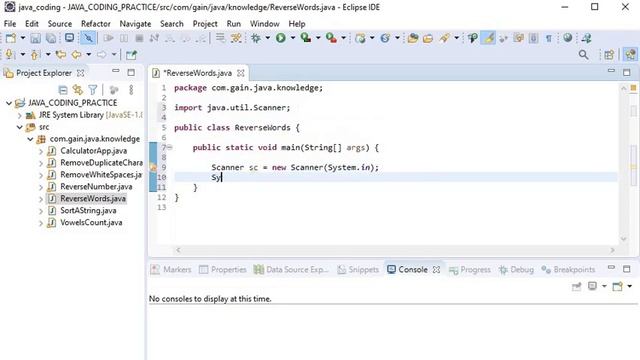Open the New wizard dropdown arrow
The width and height of the screenshot is (640, 360).
point(23,38)
